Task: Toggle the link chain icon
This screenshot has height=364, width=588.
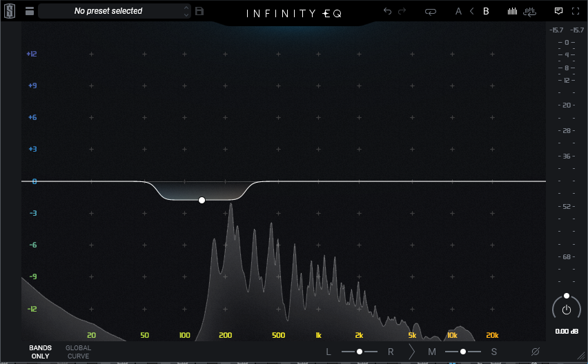Action: pyautogui.click(x=431, y=12)
